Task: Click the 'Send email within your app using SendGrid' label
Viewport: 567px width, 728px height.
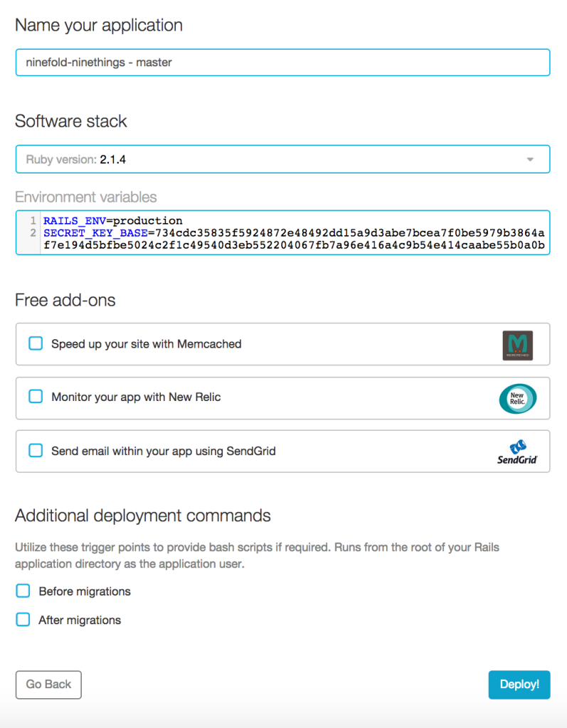Action: click(x=164, y=451)
